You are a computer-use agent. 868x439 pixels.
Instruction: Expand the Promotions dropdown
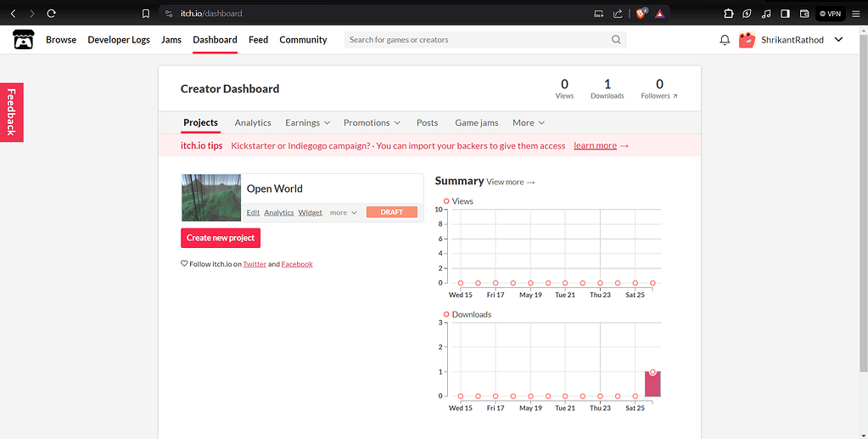pyautogui.click(x=372, y=122)
